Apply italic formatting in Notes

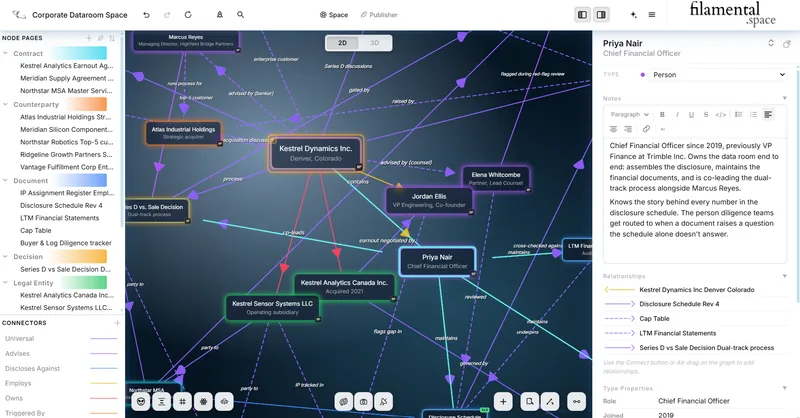[677, 114]
